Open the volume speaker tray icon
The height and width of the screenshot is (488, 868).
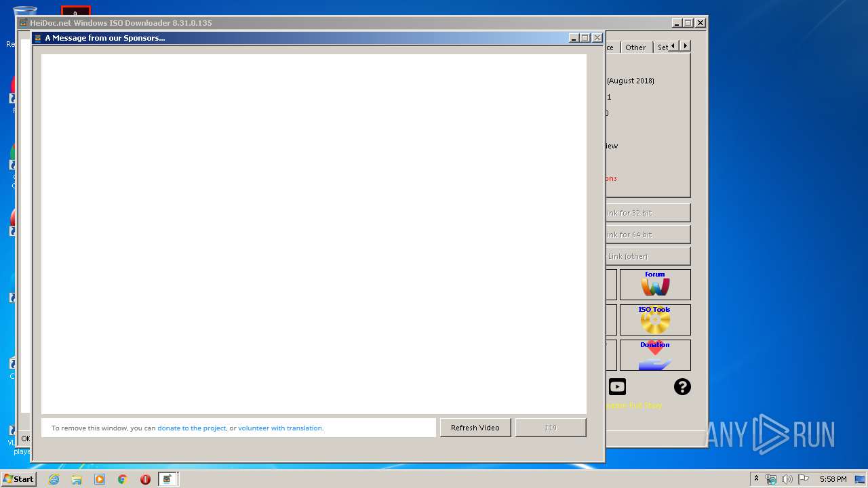tap(787, 479)
